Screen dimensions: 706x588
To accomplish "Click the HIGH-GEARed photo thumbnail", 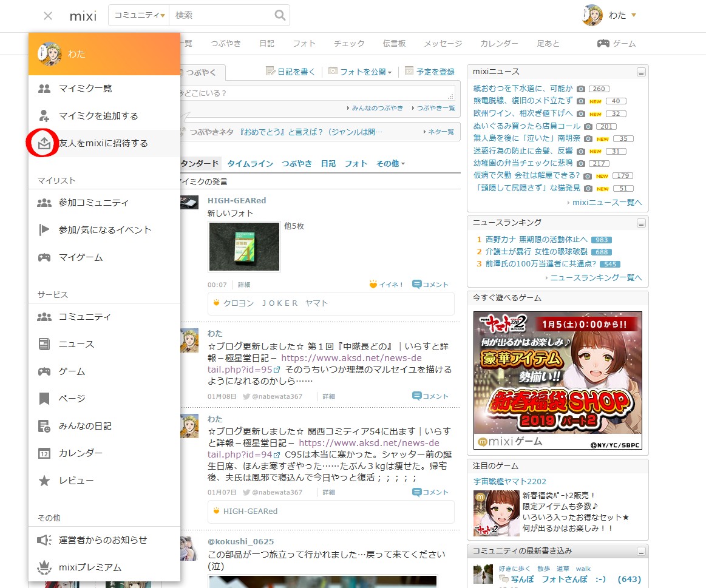I will coord(244,247).
